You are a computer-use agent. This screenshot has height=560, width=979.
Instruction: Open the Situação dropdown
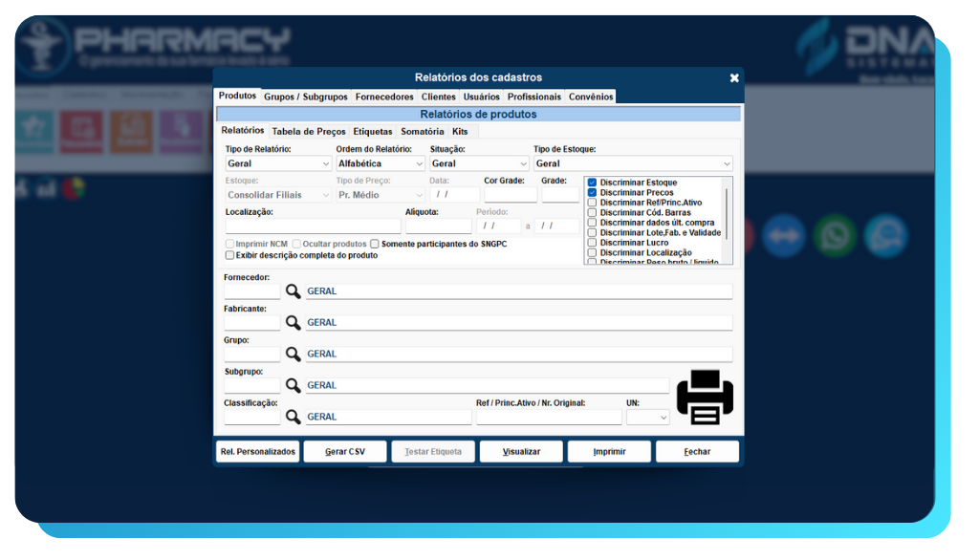479,163
